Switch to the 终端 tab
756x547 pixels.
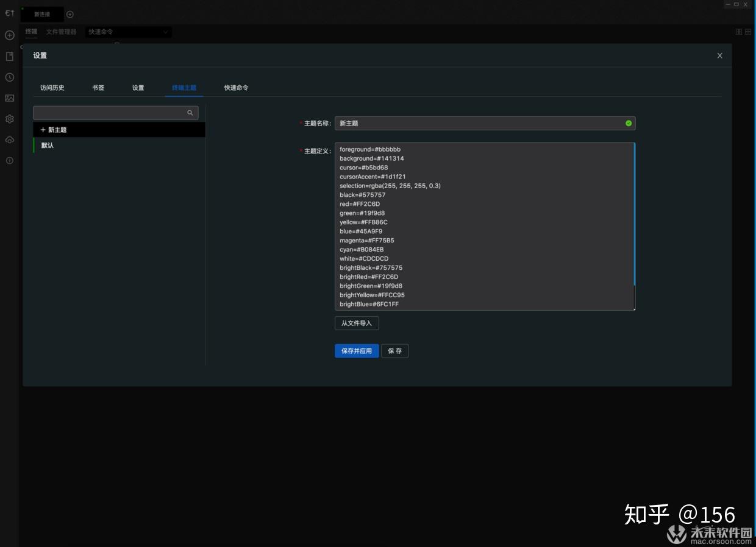coord(31,32)
